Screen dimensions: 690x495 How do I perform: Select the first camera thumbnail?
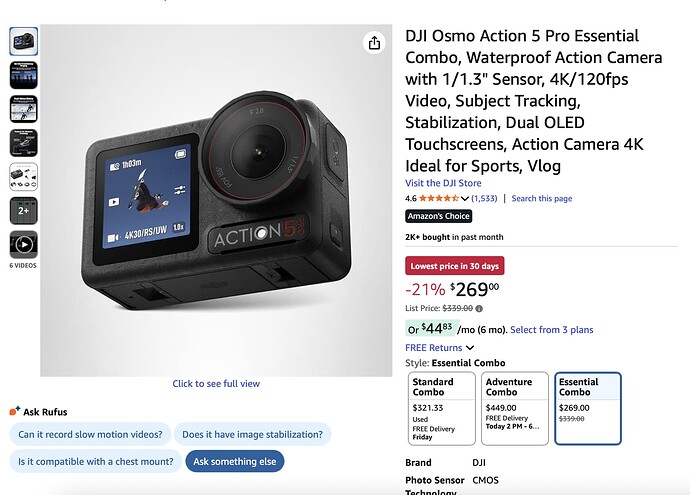click(x=24, y=41)
